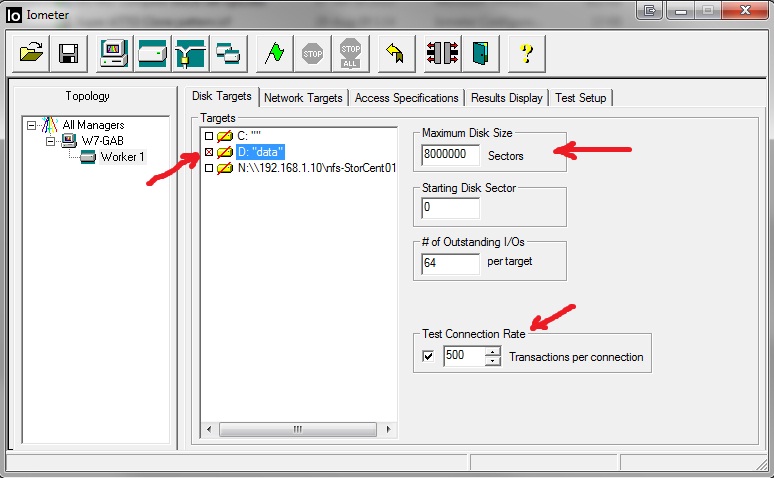
Task: Click the transactions per connection field
Action: point(464,356)
